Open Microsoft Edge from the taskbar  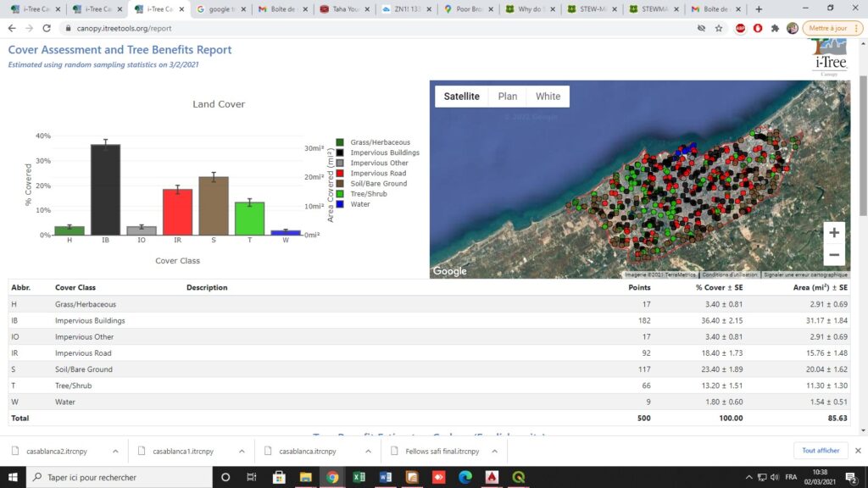click(x=465, y=477)
